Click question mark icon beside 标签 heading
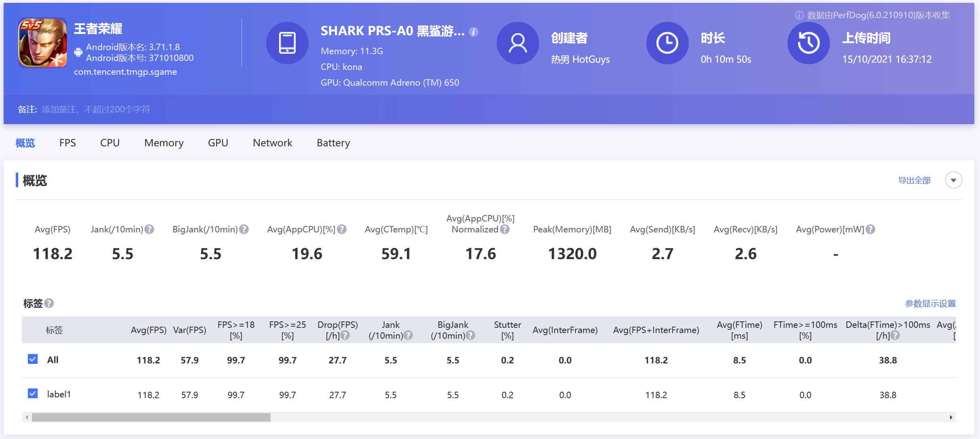This screenshot has height=439, width=980. (x=49, y=303)
